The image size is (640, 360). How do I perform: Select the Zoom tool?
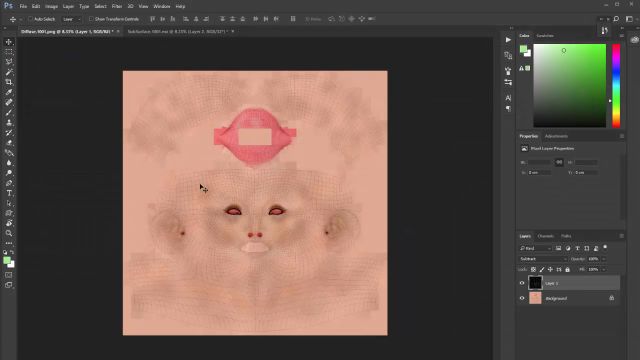[x=9, y=233]
